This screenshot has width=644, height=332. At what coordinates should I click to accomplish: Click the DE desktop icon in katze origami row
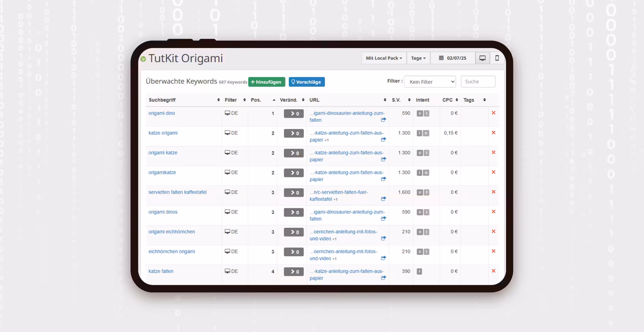[228, 133]
